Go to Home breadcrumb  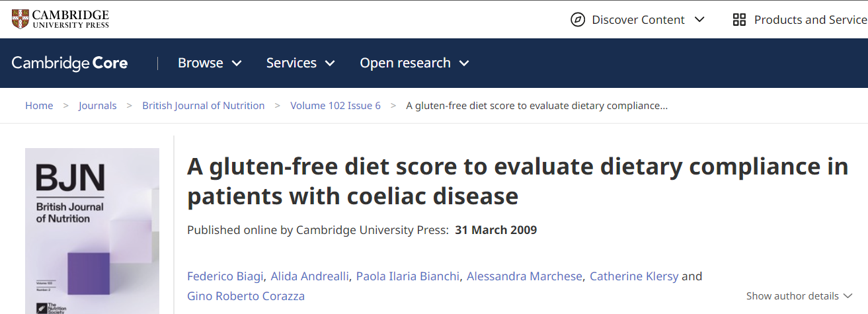39,106
